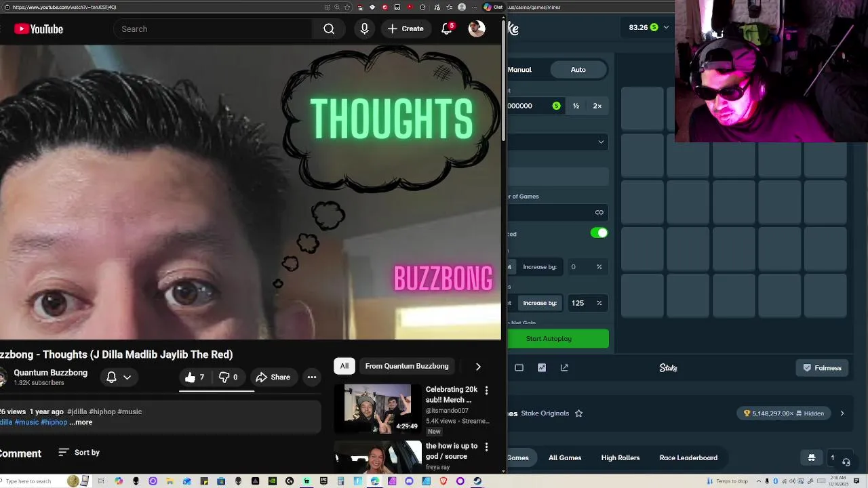
Task: Select the Race Leaderboard tab
Action: tap(688, 457)
